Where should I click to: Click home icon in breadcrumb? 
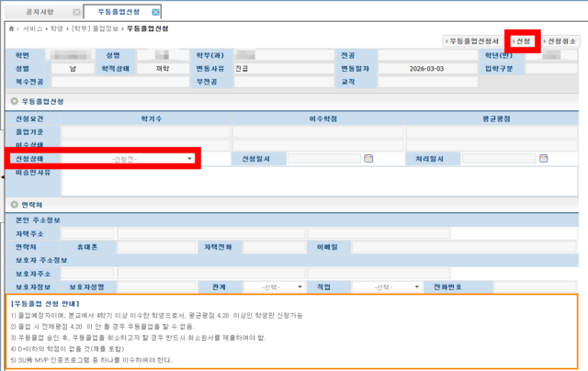(x=11, y=29)
